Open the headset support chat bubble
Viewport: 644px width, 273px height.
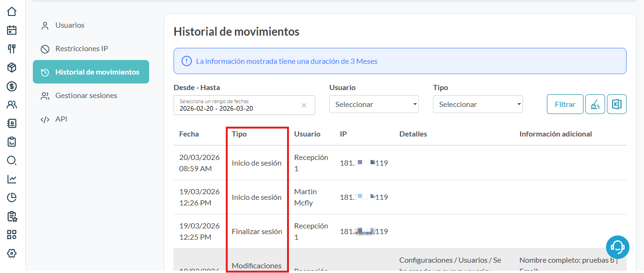tap(617, 247)
